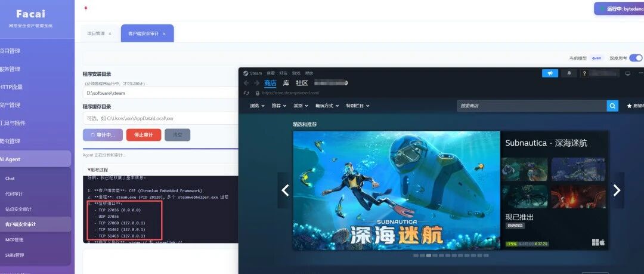Viewport: 644px width, 274px height.
Task: Open the 帮助 menu in Steam
Action: click(309, 73)
